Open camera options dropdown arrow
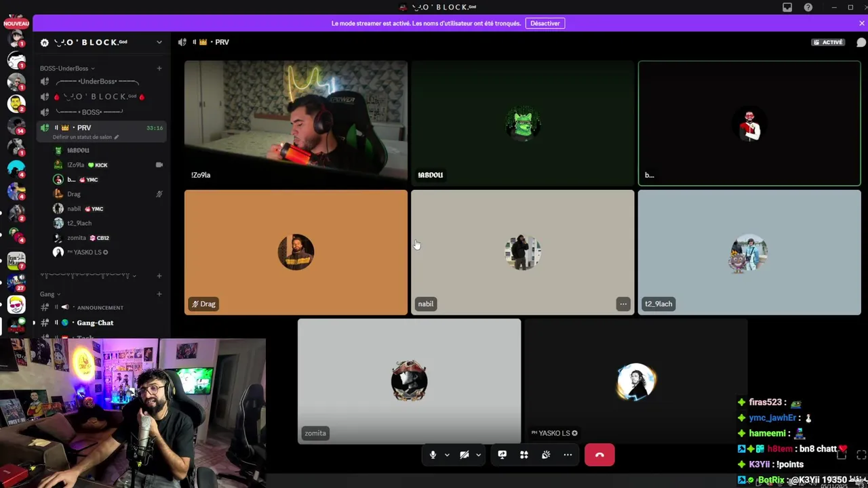The width and height of the screenshot is (868, 488). click(x=479, y=455)
